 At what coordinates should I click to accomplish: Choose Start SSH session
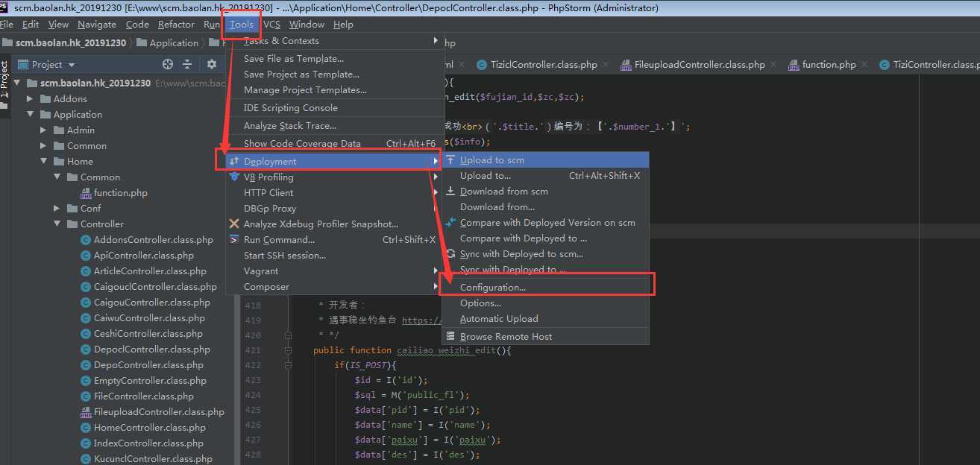click(x=333, y=256)
